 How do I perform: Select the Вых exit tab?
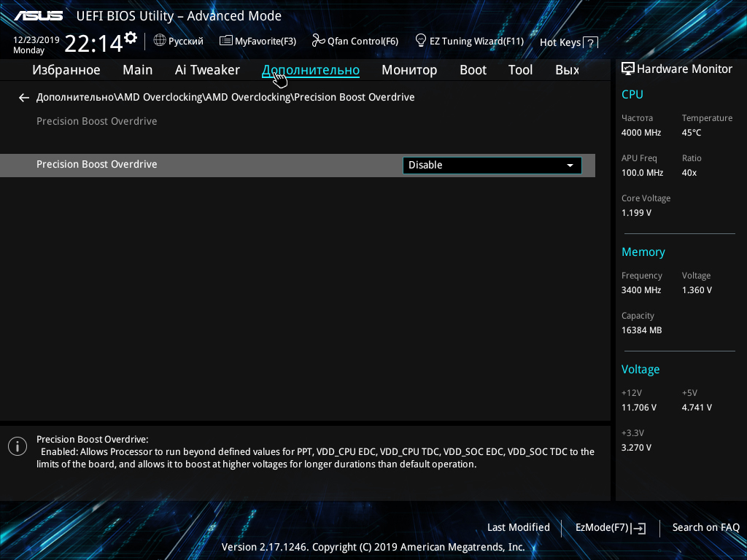click(567, 70)
